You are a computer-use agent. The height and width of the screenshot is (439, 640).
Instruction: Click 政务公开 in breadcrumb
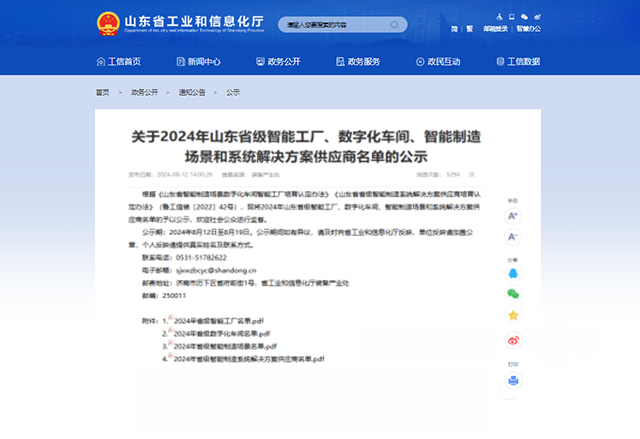[144, 93]
